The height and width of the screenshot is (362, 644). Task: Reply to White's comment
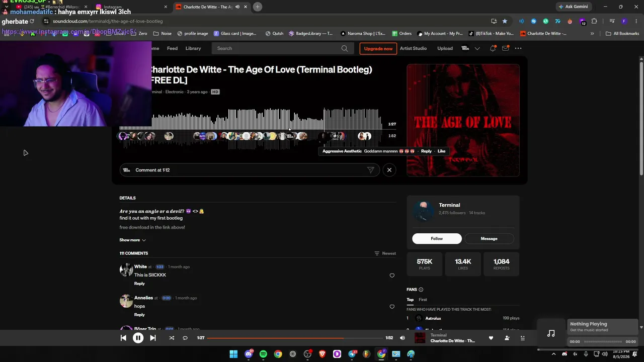pos(139,284)
